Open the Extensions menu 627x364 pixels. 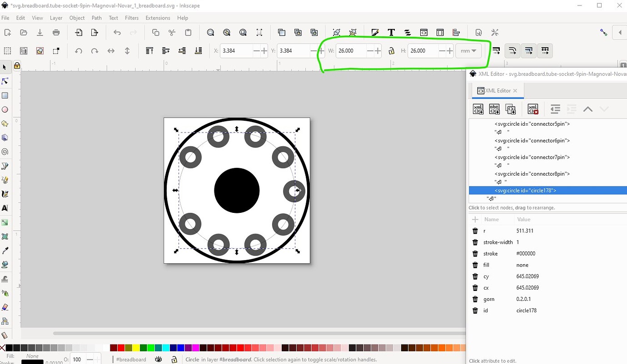pos(158,18)
